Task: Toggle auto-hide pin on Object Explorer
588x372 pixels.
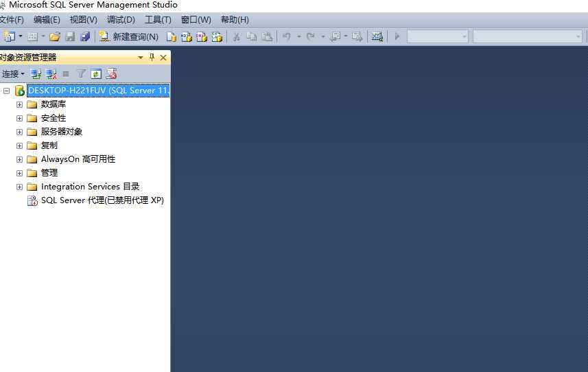Action: (152, 57)
